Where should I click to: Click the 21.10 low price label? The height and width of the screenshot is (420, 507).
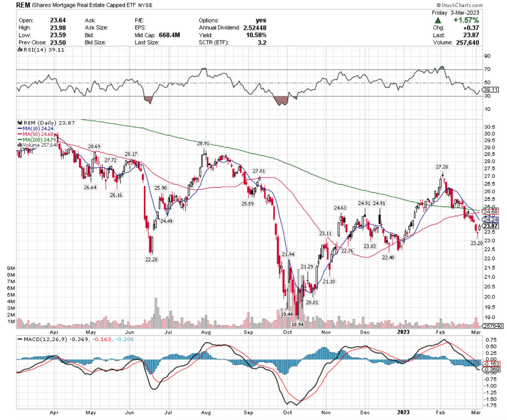[329, 281]
